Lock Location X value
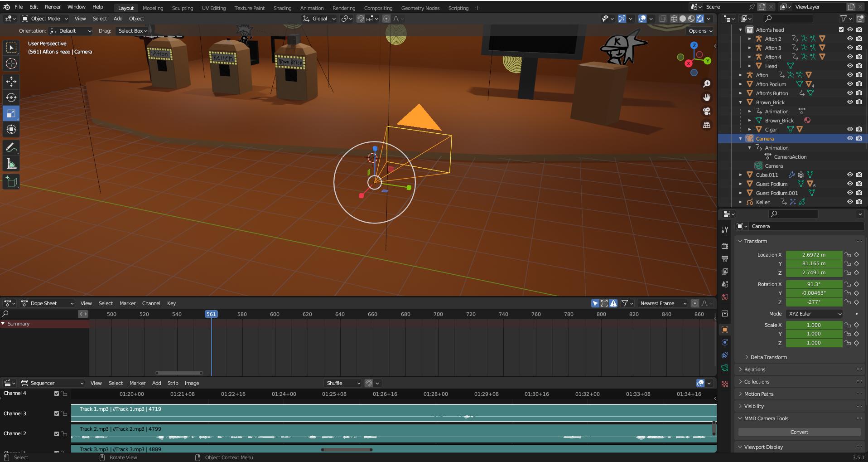The width and height of the screenshot is (868, 462). (848, 255)
